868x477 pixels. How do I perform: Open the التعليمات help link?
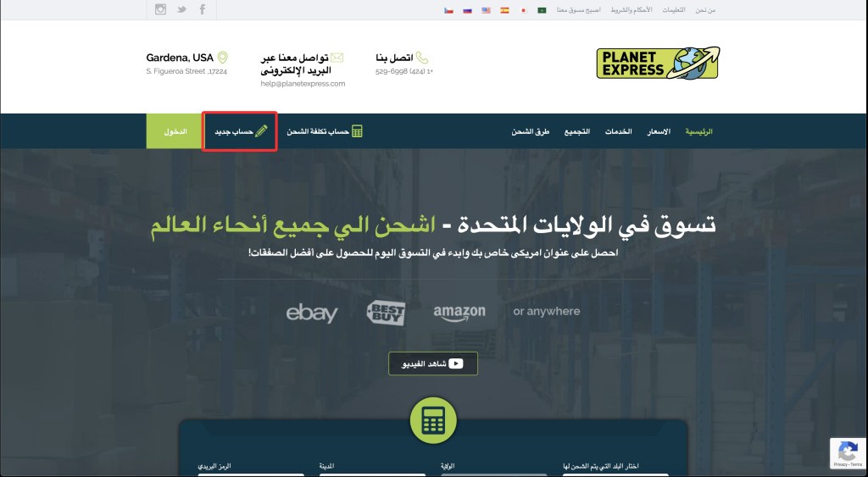pos(674,10)
